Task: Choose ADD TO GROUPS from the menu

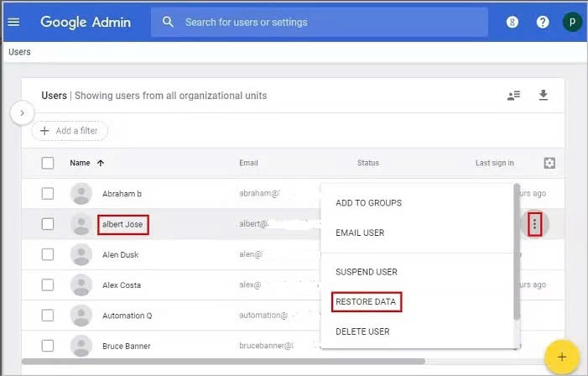Action: pyautogui.click(x=368, y=203)
